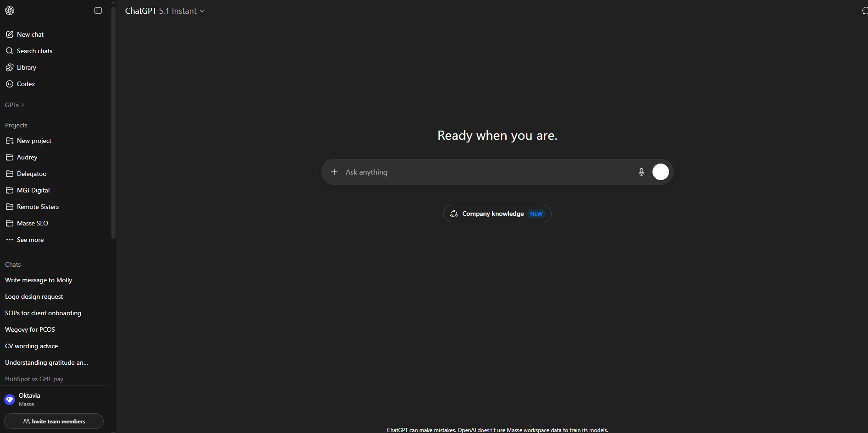Viewport: 868px width, 433px height.
Task: Click the NEW badge on Company knowledge
Action: pyautogui.click(x=536, y=214)
